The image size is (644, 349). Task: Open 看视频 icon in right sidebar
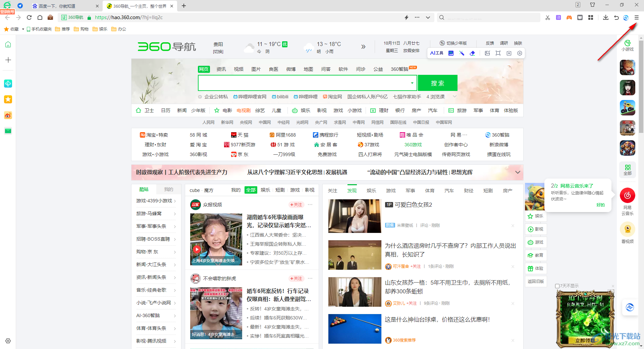tap(628, 233)
